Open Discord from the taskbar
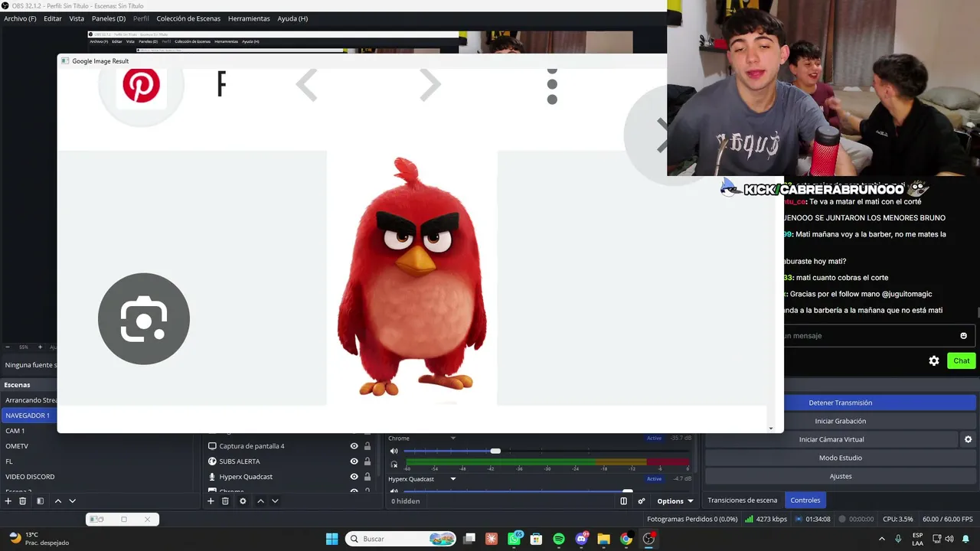980x551 pixels. click(x=581, y=539)
